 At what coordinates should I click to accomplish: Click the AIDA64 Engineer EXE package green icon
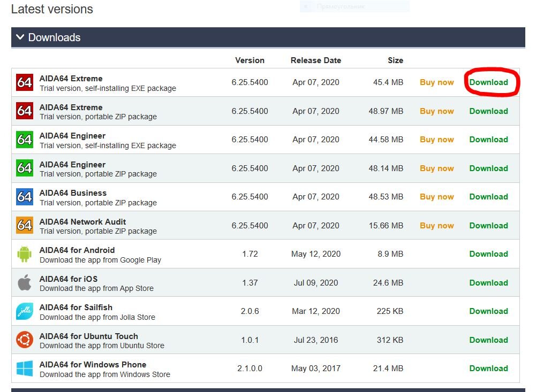coord(25,140)
